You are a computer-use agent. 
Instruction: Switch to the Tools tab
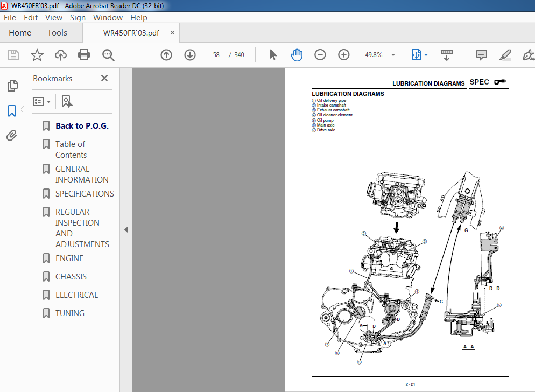57,33
